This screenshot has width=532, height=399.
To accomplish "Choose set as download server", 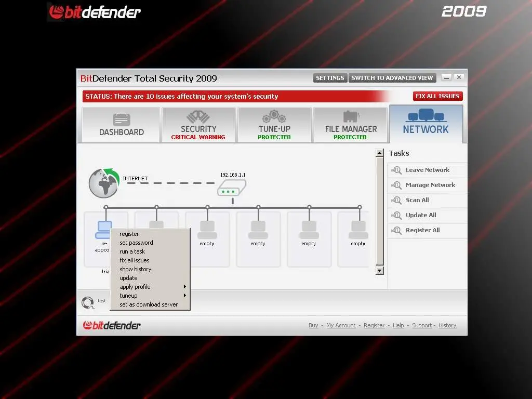I will click(150, 304).
